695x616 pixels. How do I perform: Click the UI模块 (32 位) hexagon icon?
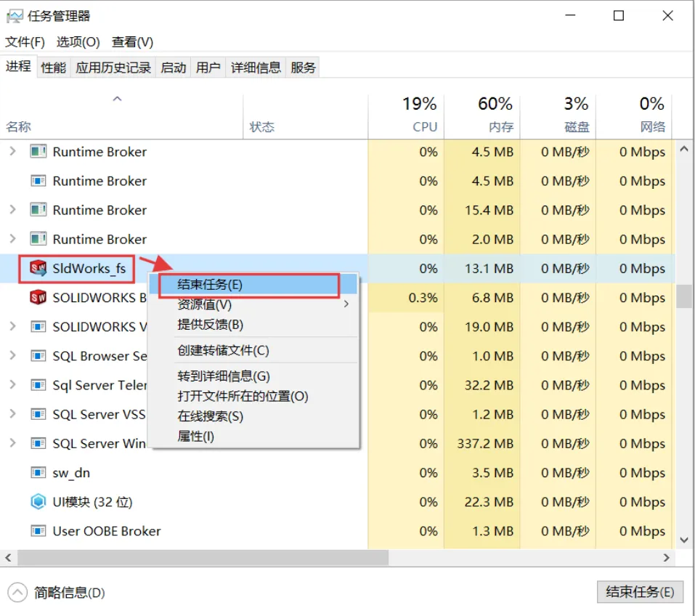(x=38, y=502)
